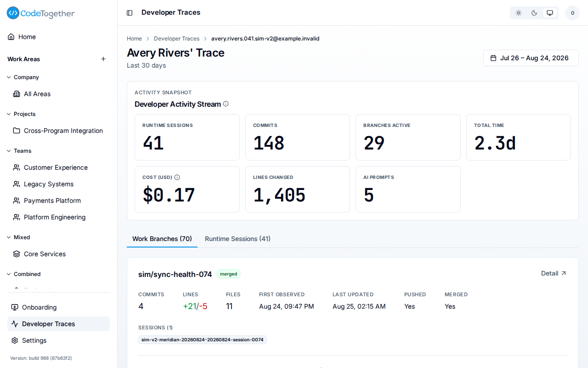
Task: Click the AI Prompts 5 card
Action: pos(408,189)
